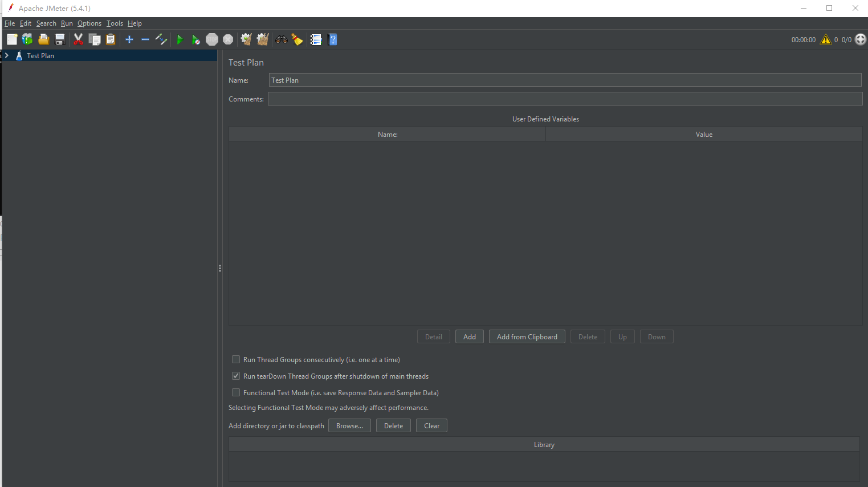Image resolution: width=868 pixels, height=487 pixels.
Task: Click the Detail button
Action: click(434, 336)
